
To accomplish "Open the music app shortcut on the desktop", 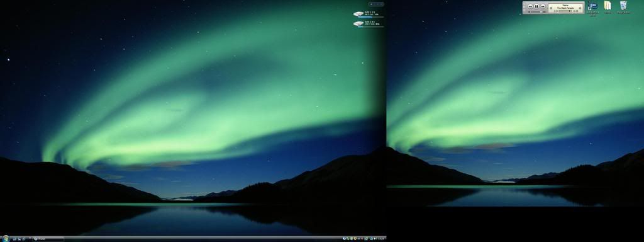I will click(592, 6).
